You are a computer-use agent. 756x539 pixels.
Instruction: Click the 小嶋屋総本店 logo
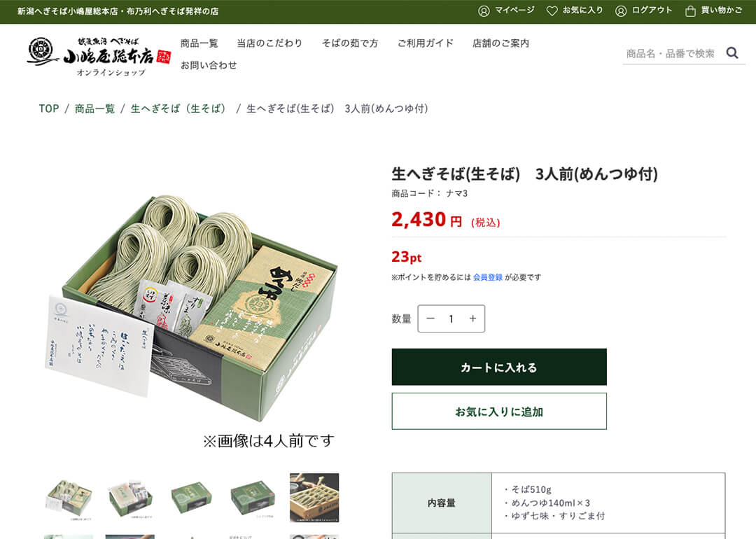[99, 57]
